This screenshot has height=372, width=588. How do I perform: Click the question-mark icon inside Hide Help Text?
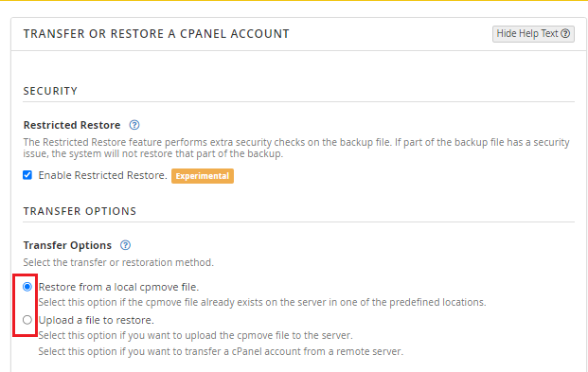[565, 34]
